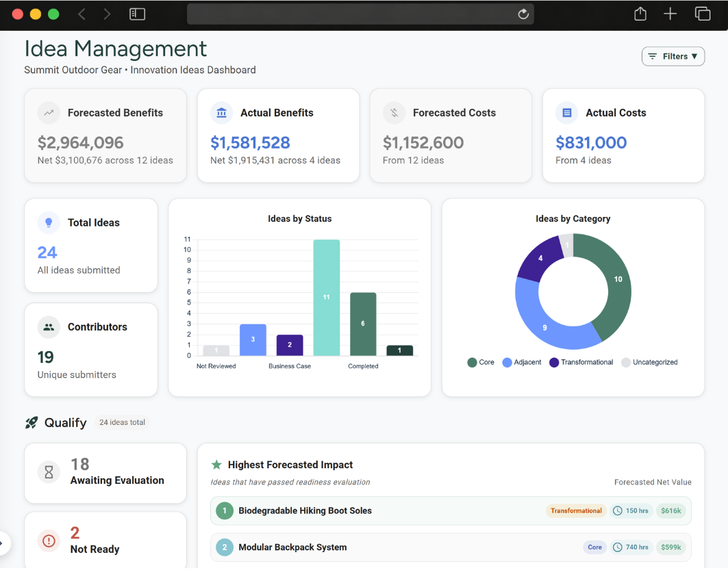Click the Ideas by Category chart title

[573, 219]
